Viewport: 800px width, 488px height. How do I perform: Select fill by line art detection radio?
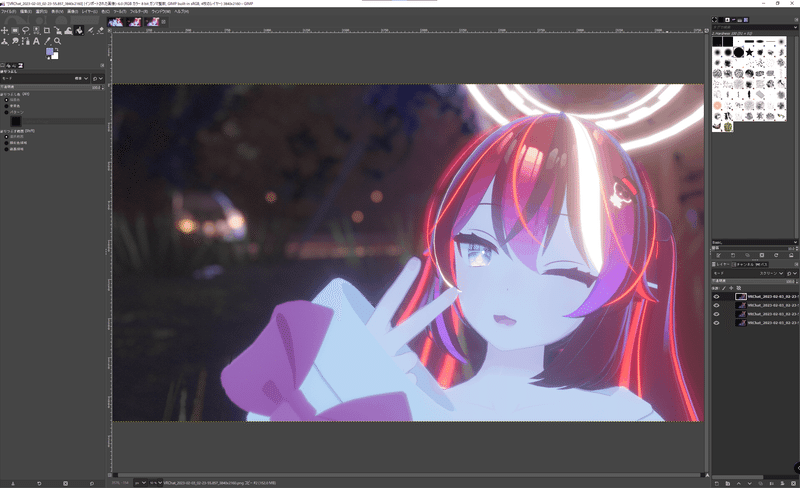pyautogui.click(x=6, y=149)
